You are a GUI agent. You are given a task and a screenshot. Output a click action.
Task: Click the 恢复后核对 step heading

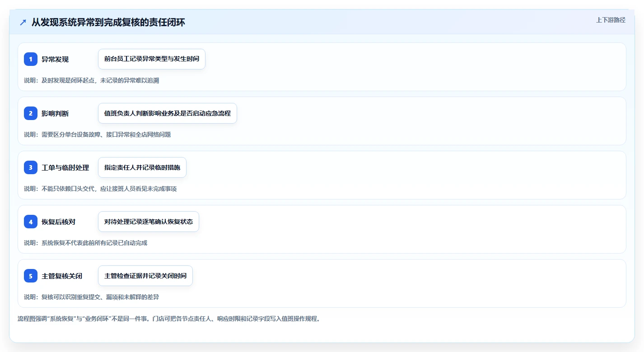click(59, 222)
